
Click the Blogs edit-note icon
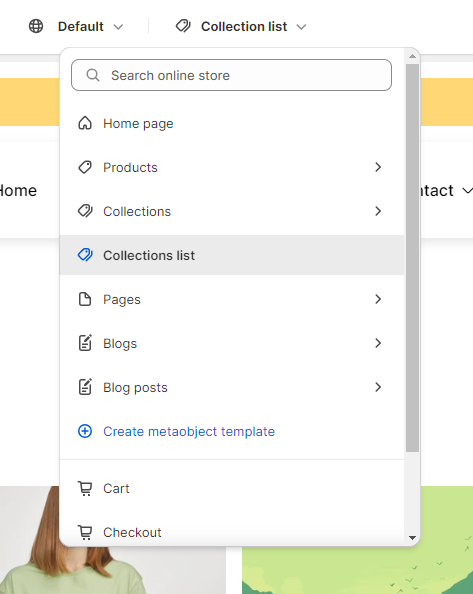click(85, 343)
